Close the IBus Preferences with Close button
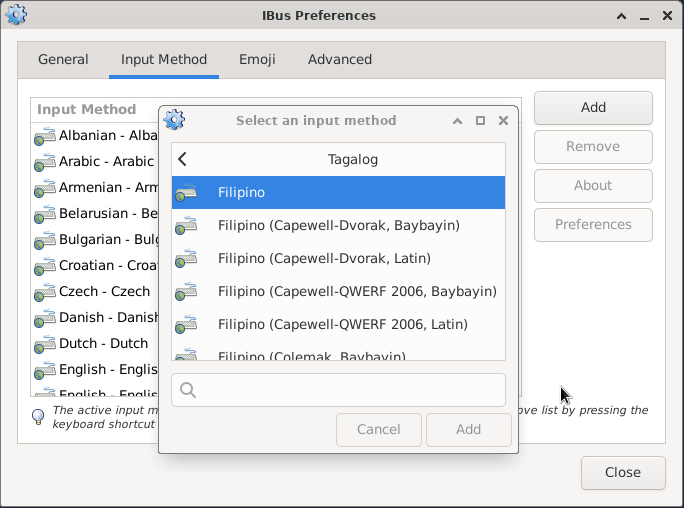 [x=623, y=473]
